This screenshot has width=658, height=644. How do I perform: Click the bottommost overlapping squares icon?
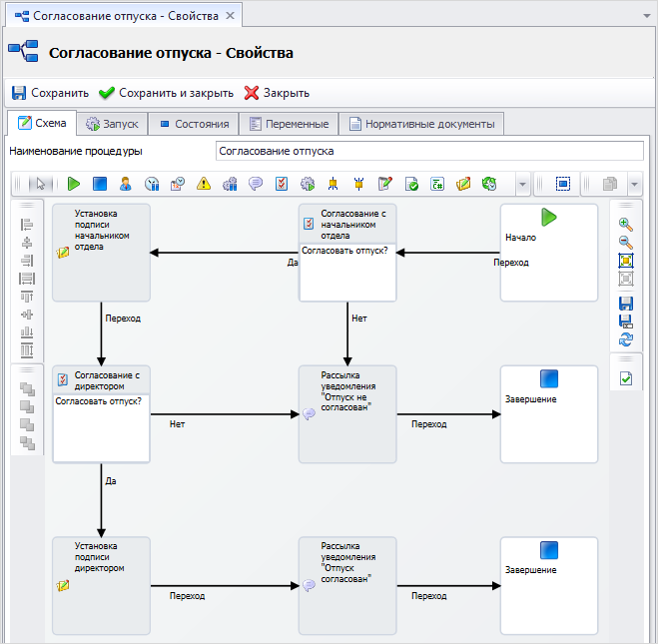(27, 443)
